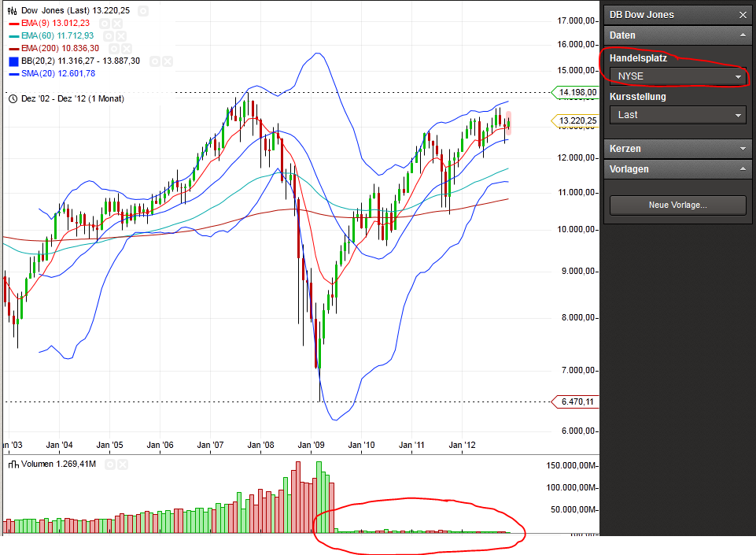756x555 pixels.
Task: Open settings icon beside Dow Jones (Last)
Action: coord(142,11)
